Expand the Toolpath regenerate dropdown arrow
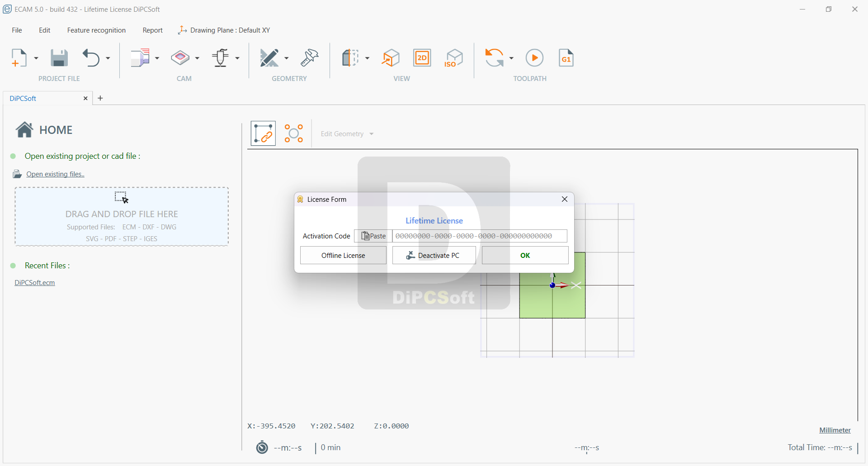 (511, 58)
